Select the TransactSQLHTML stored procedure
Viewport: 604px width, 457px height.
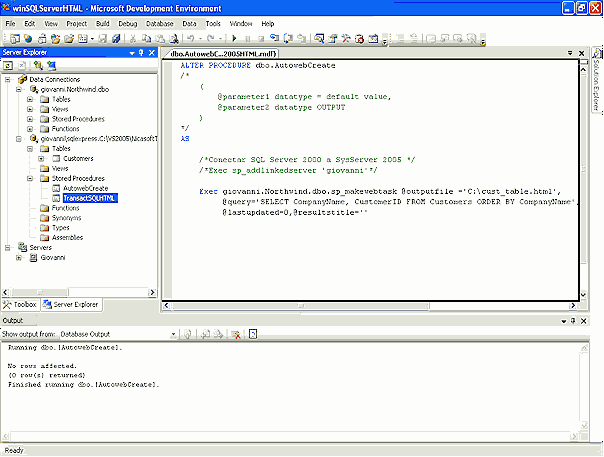(90, 198)
